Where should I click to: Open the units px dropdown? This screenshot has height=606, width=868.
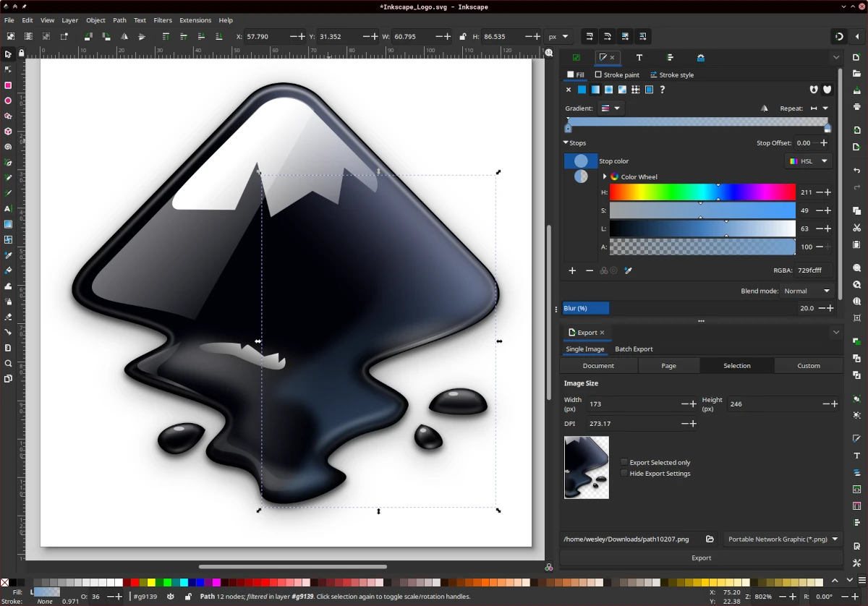tap(558, 36)
